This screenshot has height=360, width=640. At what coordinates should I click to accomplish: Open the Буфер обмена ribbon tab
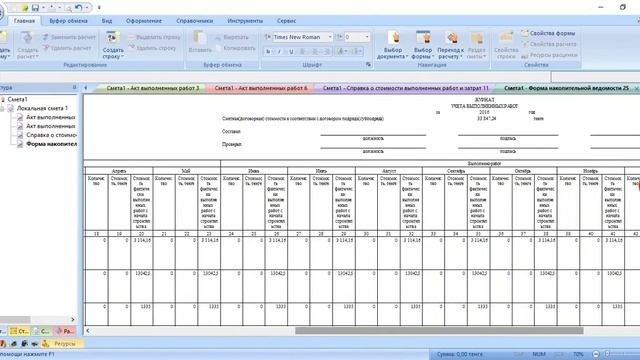tap(68, 21)
